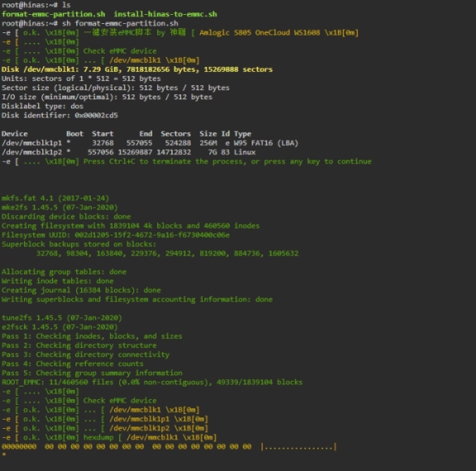Click 'Discarding device blocks: done' line

(66, 216)
